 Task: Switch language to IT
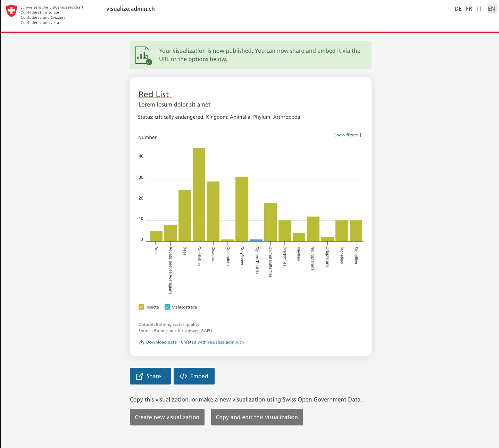click(x=479, y=9)
